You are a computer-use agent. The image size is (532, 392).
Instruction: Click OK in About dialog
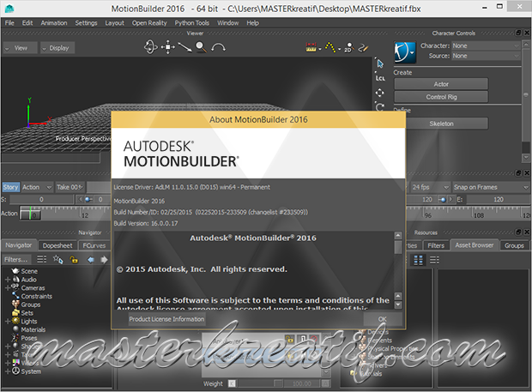(383, 319)
